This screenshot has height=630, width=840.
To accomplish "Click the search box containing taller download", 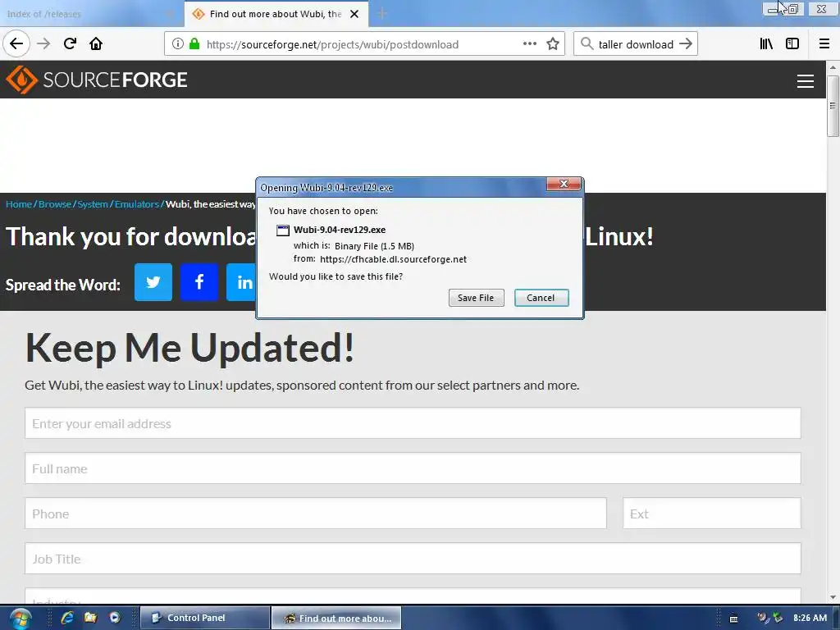I will [636, 44].
